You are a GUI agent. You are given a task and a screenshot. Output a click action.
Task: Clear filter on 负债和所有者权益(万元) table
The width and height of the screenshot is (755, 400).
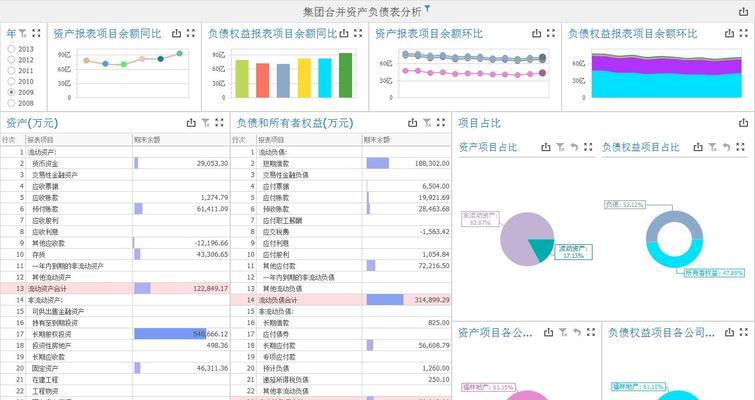[x=427, y=123]
